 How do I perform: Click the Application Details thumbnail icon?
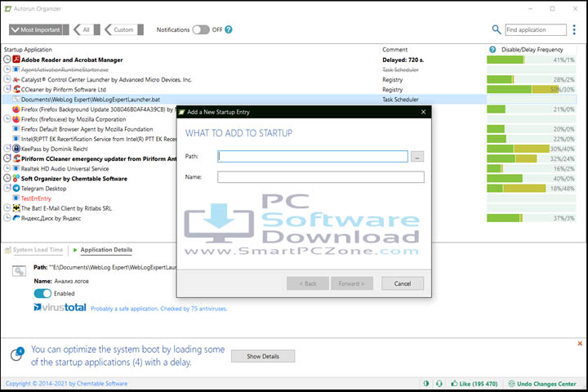pos(19,271)
